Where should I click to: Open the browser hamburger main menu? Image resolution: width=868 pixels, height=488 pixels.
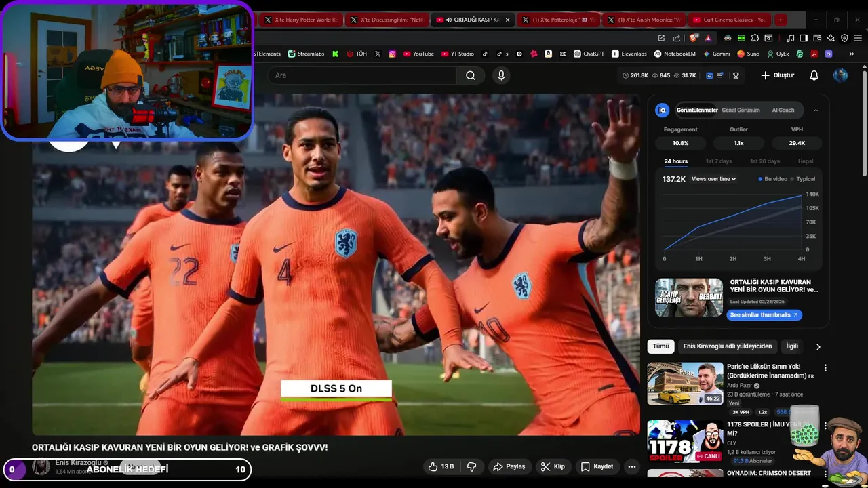858,38
